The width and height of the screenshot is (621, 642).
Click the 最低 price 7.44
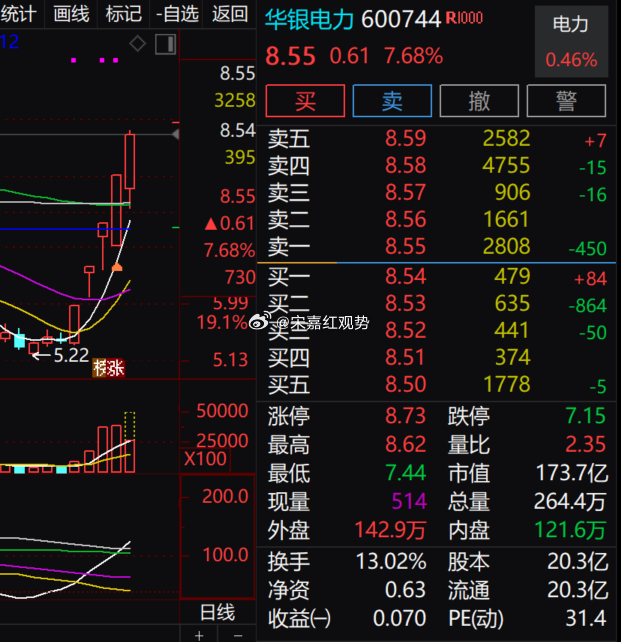(x=406, y=473)
